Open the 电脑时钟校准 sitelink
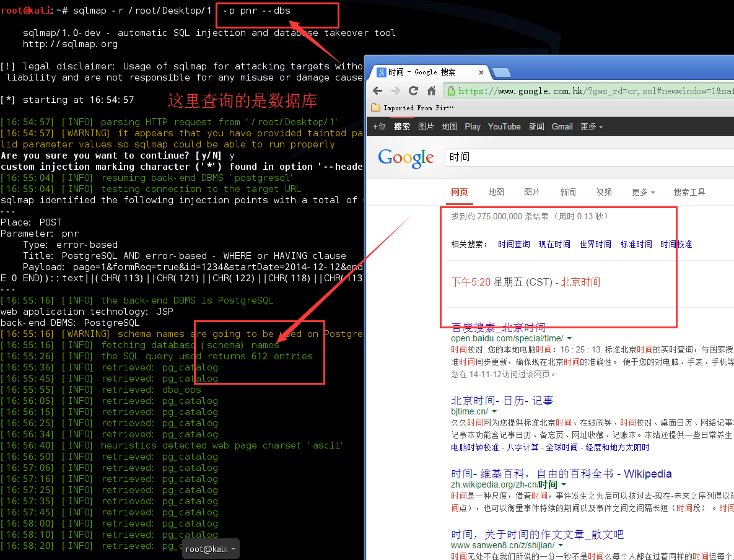The image size is (734, 560). (x=474, y=447)
